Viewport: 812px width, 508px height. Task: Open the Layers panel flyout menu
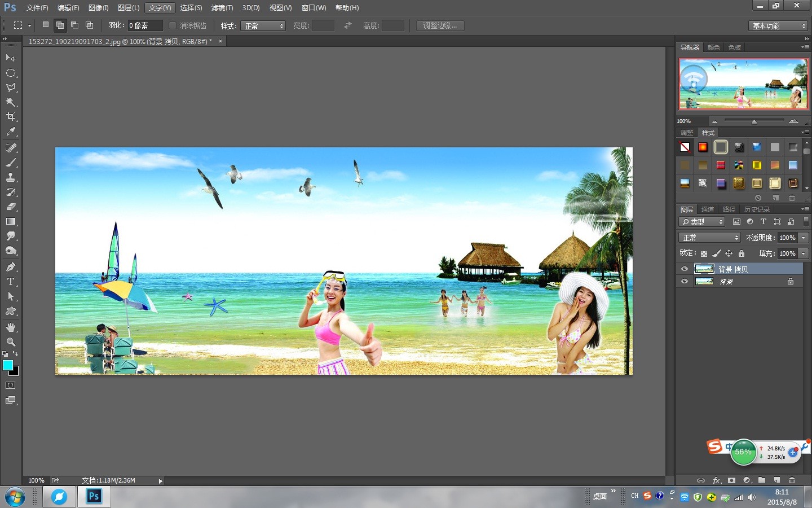pos(805,209)
